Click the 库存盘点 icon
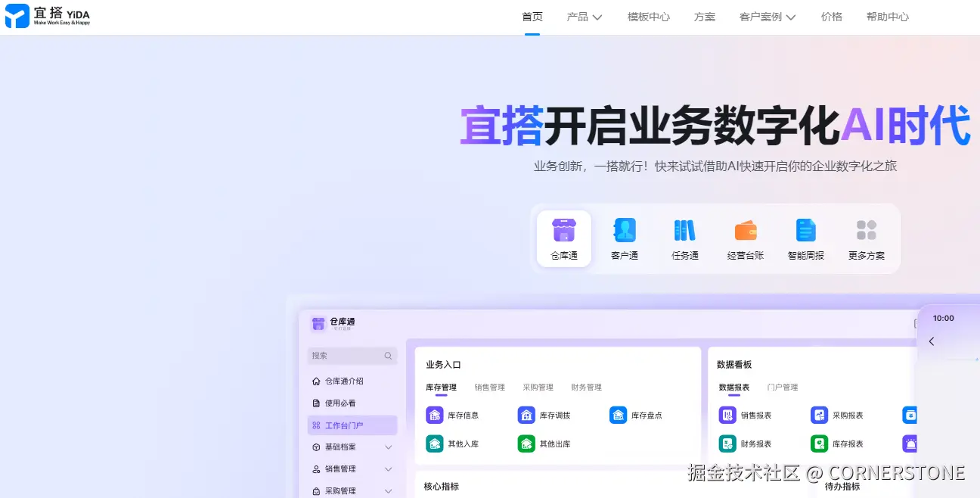Image resolution: width=980 pixels, height=498 pixels. (618, 415)
